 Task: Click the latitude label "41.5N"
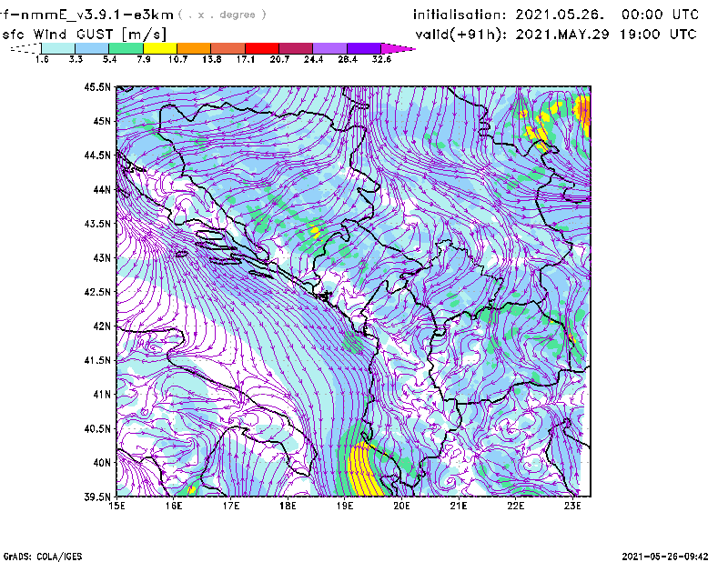point(98,360)
